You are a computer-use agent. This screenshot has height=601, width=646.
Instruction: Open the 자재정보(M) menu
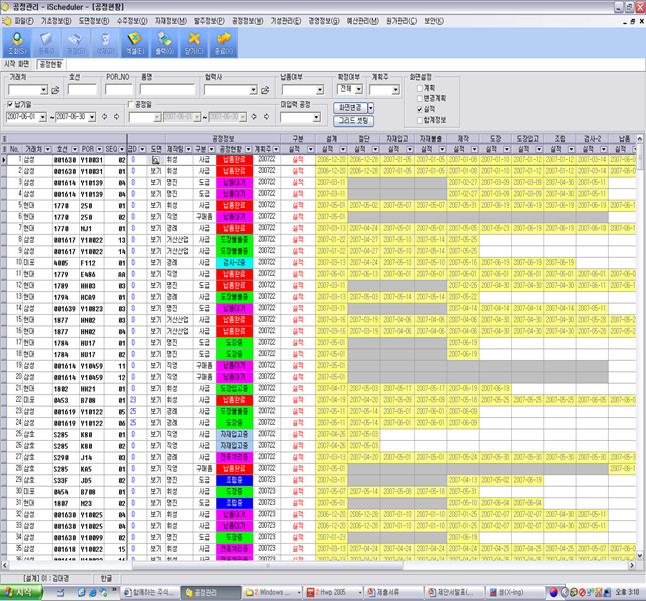tap(171, 21)
